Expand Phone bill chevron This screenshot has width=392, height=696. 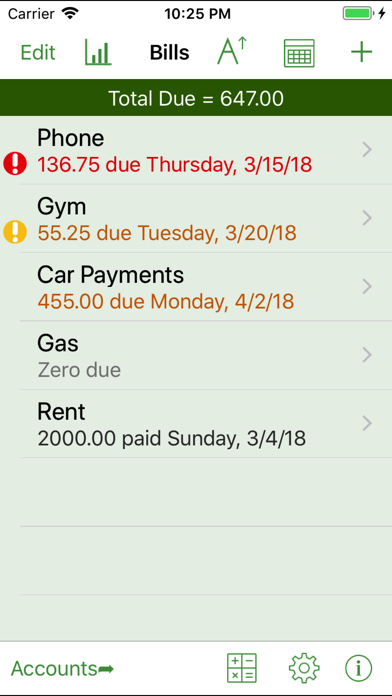tap(367, 150)
